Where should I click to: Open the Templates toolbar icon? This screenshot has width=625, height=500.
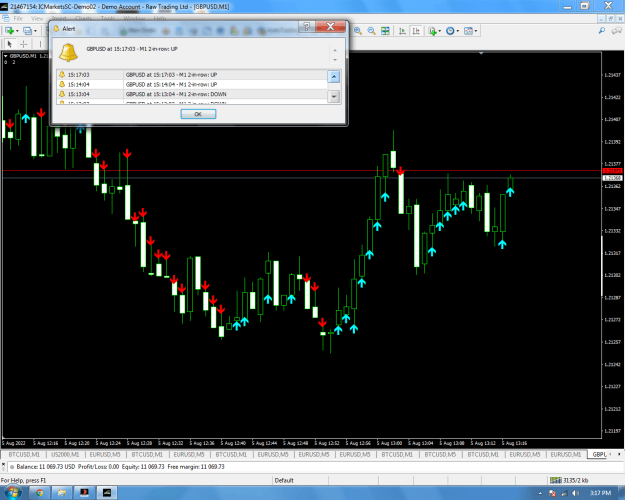[x=468, y=31]
